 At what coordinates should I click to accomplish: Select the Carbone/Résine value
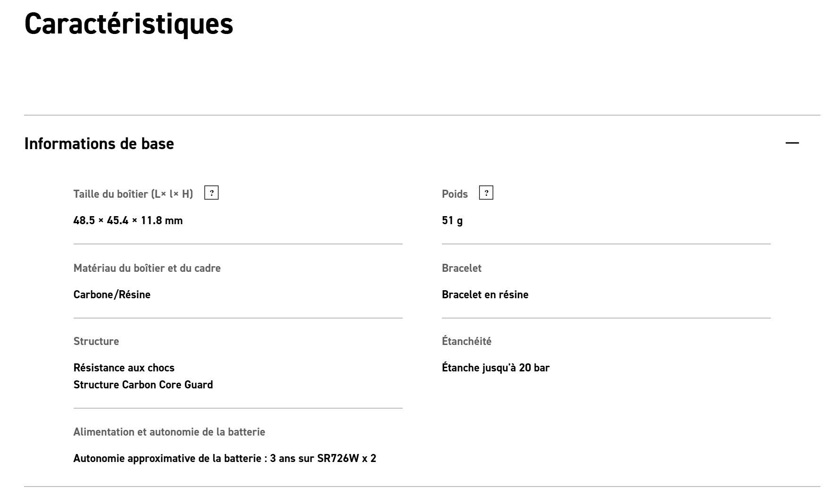[112, 294]
